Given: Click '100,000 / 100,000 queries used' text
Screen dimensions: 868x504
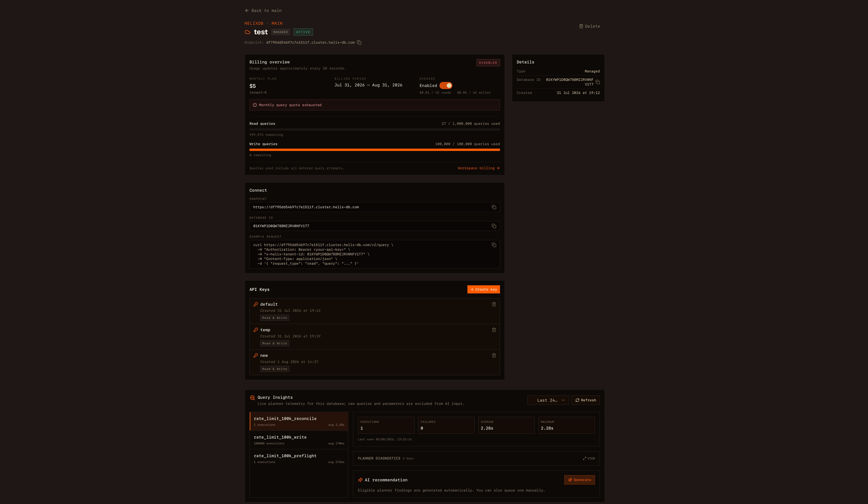Looking at the screenshot, I should click(x=467, y=144).
